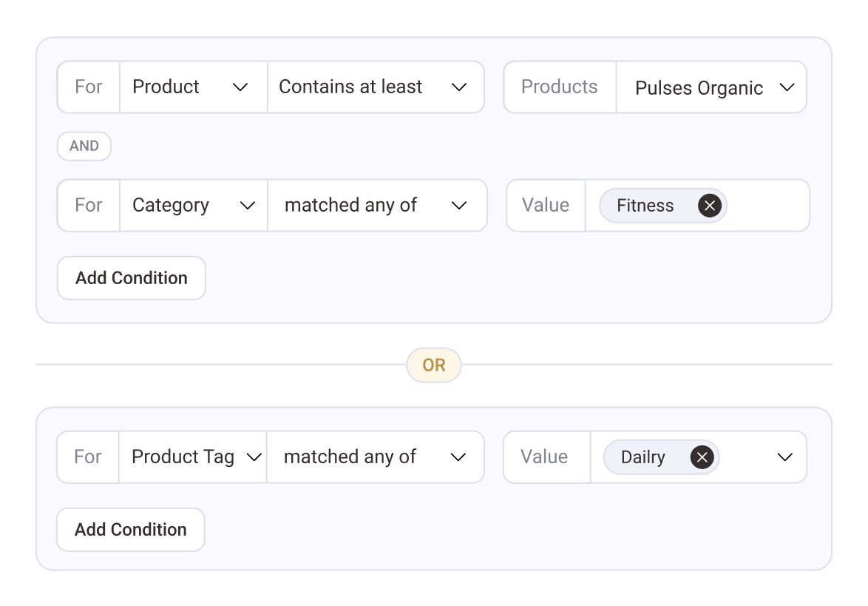Expand the Dailry value dropdown arrow
The image size is (868, 606).
click(785, 457)
